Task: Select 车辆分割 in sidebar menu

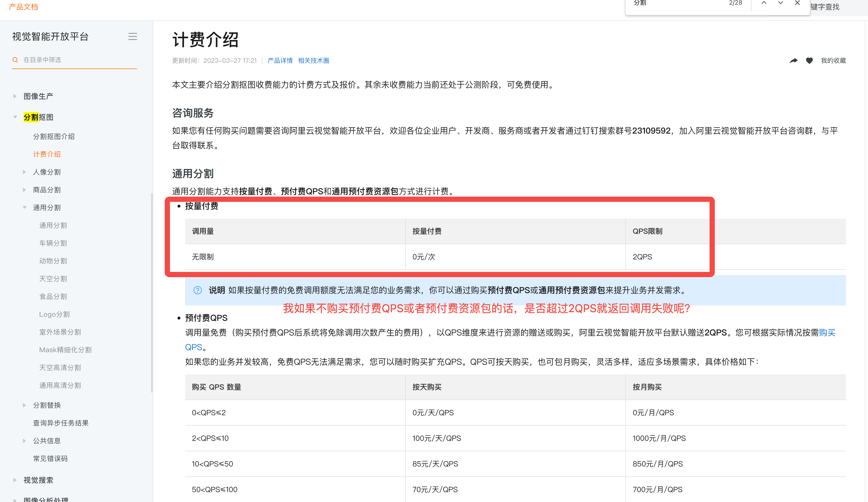Action: 53,243
